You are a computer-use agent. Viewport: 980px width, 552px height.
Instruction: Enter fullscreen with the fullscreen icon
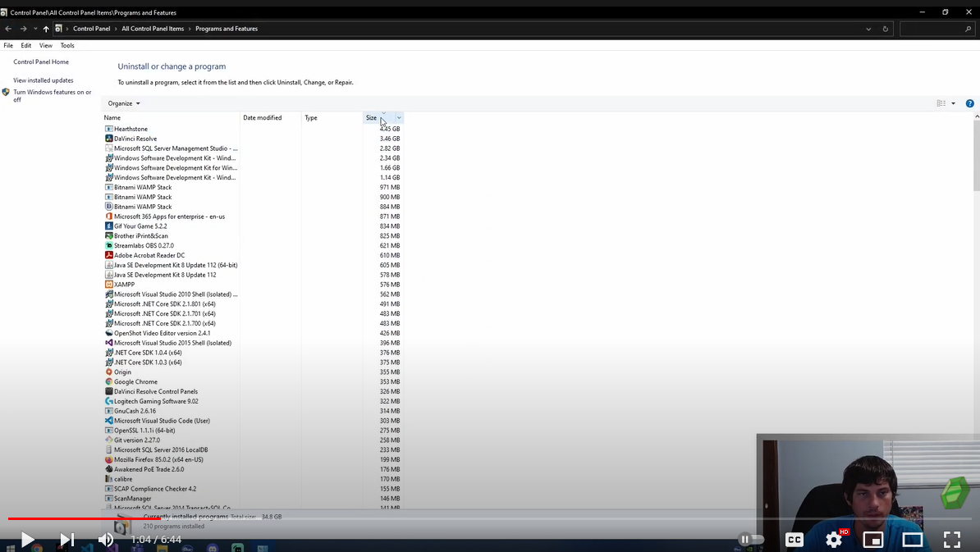pyautogui.click(x=952, y=539)
